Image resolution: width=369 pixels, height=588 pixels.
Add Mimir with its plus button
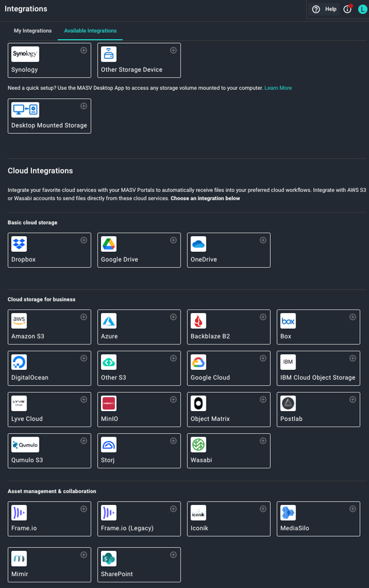(x=84, y=555)
